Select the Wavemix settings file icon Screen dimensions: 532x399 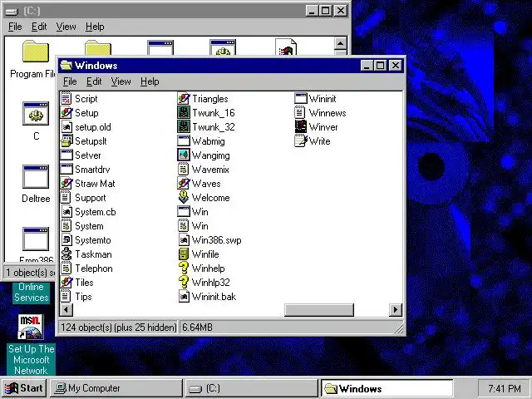point(183,169)
